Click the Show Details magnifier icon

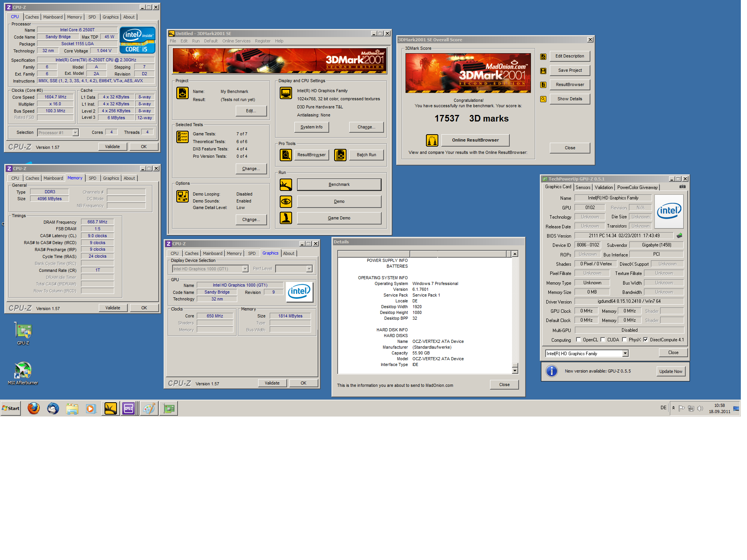[x=543, y=99]
